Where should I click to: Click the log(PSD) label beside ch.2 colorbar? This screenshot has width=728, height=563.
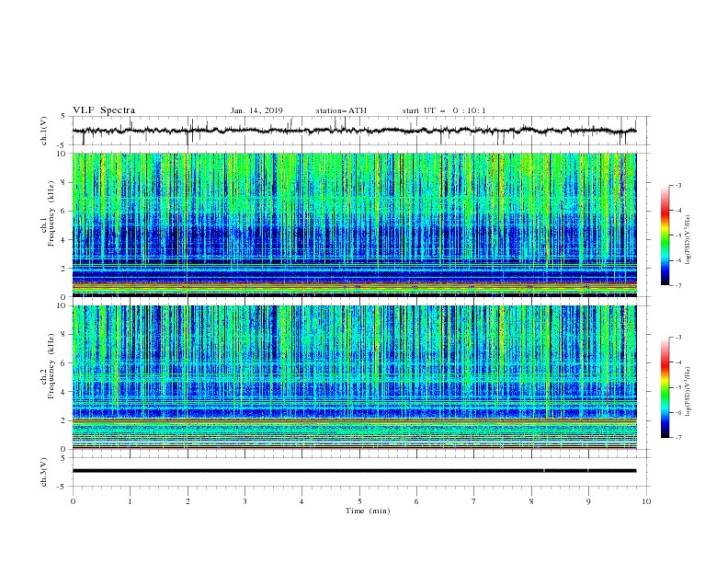click(688, 391)
